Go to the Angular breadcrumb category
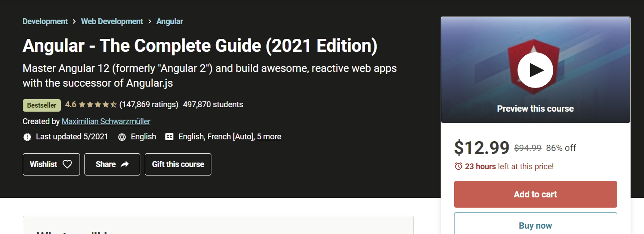 pyautogui.click(x=170, y=21)
